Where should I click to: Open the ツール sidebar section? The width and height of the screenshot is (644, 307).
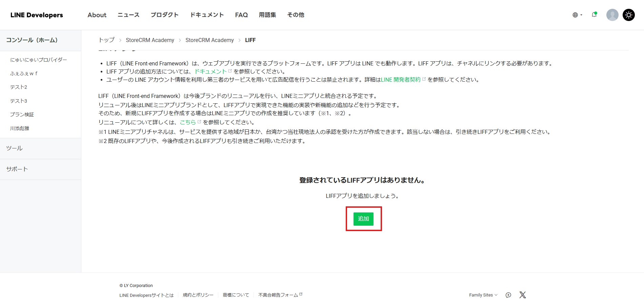click(15, 148)
